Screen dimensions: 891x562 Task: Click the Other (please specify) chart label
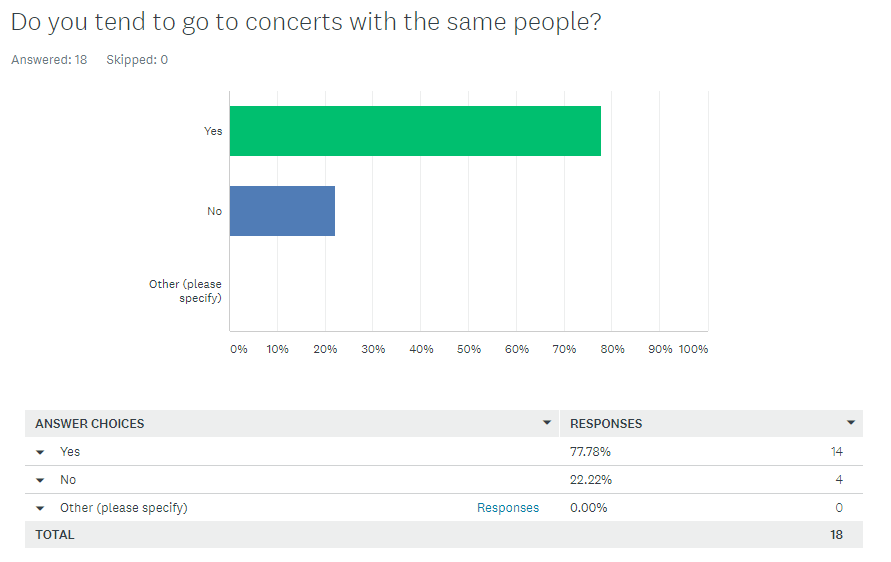(x=186, y=291)
